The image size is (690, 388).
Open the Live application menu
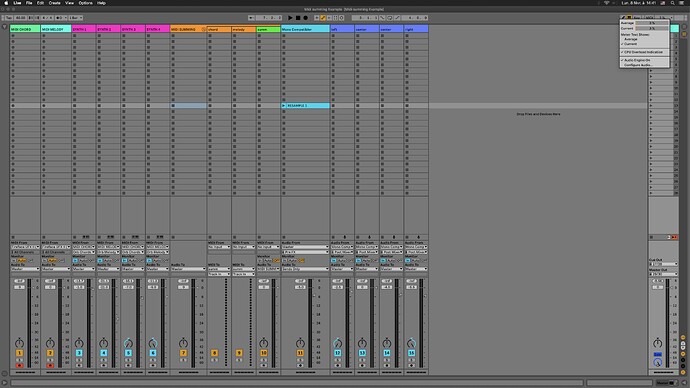(x=17, y=3)
